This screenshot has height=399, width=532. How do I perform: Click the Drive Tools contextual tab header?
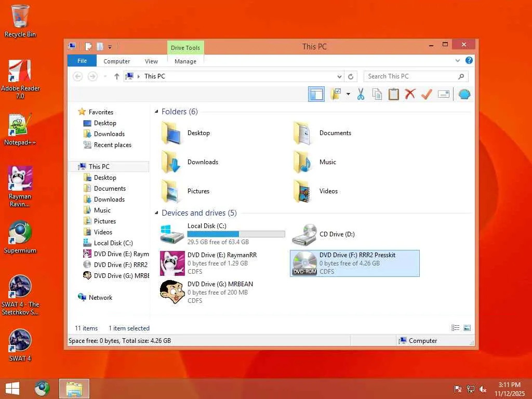185,47
